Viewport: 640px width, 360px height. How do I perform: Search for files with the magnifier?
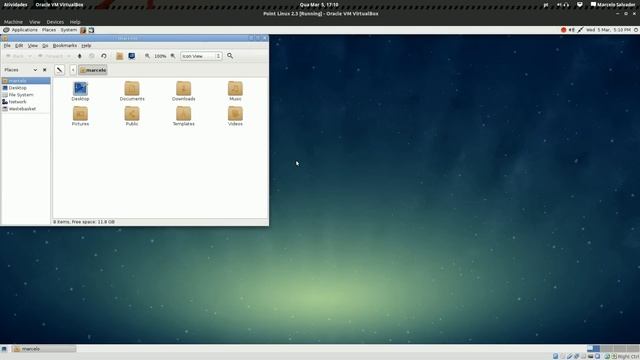[230, 56]
